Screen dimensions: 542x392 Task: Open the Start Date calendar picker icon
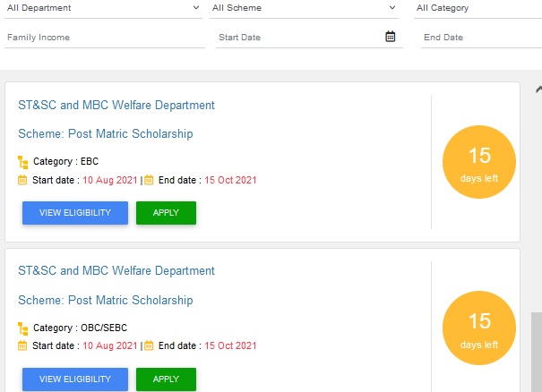[x=391, y=37]
